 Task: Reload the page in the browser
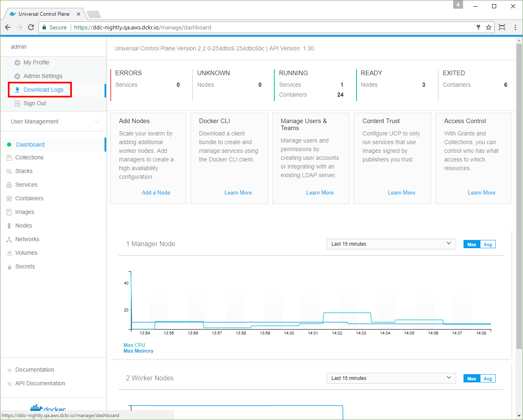coord(31,27)
